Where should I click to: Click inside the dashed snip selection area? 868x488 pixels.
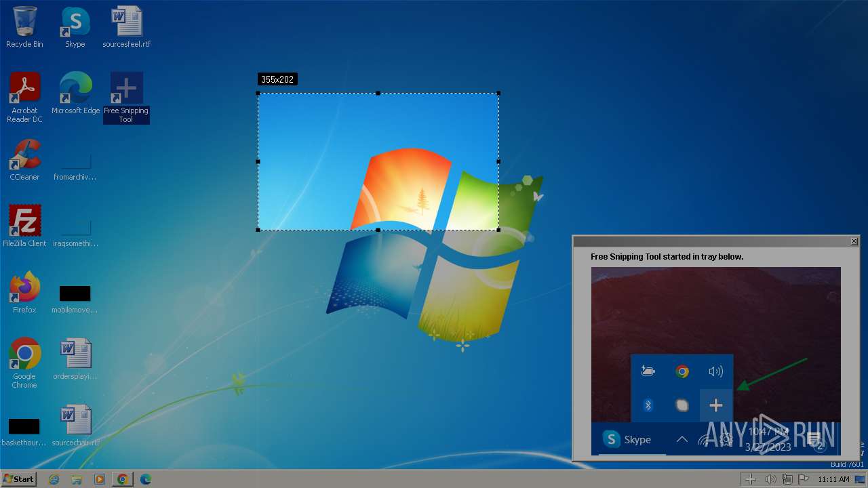(378, 161)
